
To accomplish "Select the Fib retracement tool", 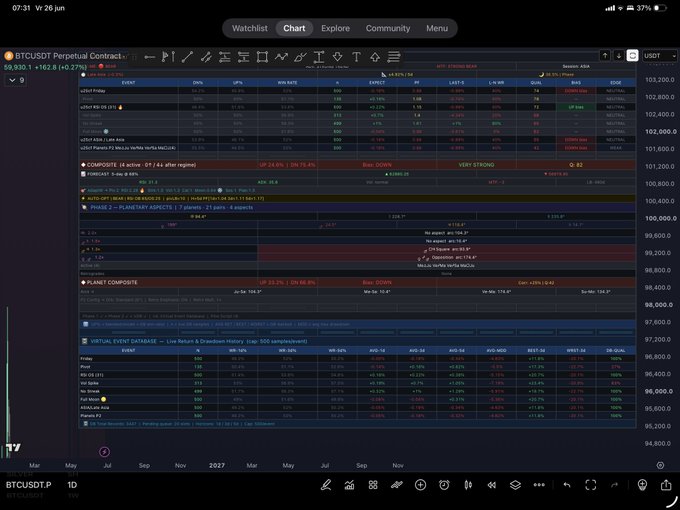I will tap(225, 57).
